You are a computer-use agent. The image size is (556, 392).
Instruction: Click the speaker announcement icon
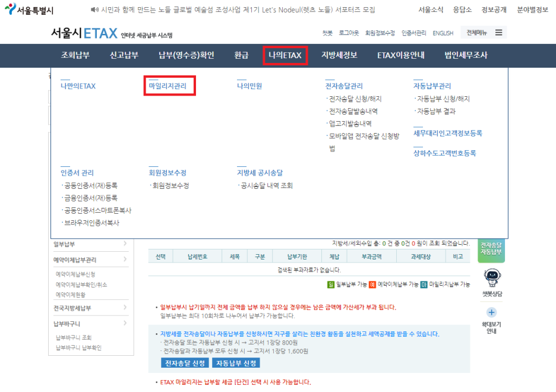[x=94, y=10]
